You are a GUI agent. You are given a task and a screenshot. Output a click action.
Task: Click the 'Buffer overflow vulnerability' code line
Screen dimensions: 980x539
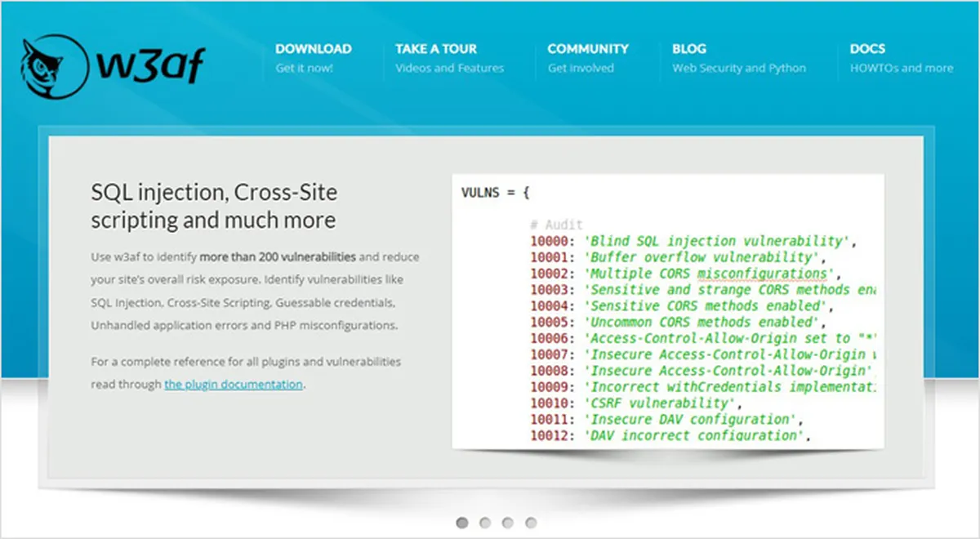[x=678, y=257]
